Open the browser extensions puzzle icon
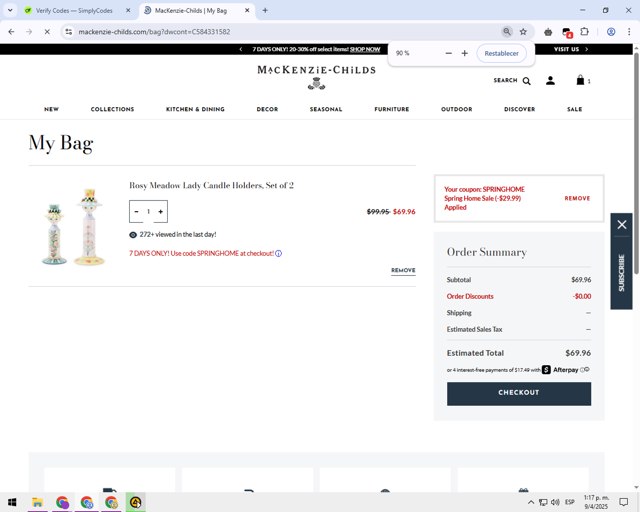The image size is (640, 512). [584, 31]
